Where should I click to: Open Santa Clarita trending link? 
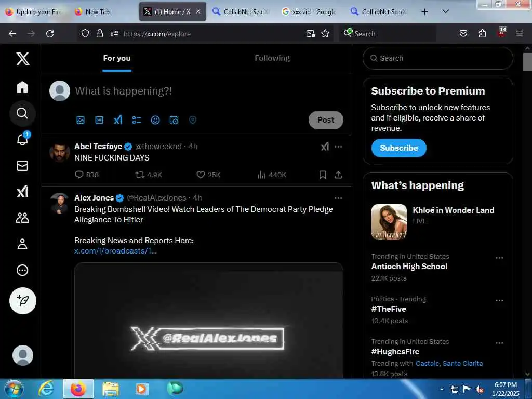[462, 363]
